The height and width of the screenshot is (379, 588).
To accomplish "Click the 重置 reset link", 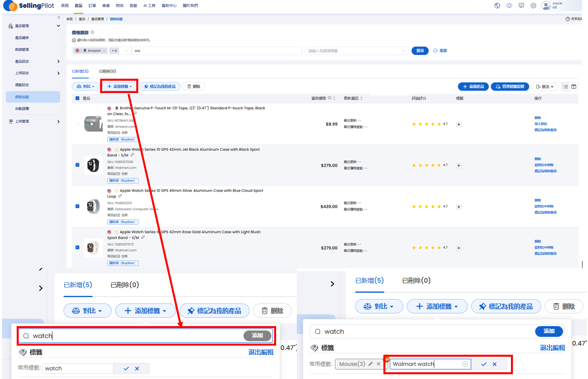I will [440, 51].
